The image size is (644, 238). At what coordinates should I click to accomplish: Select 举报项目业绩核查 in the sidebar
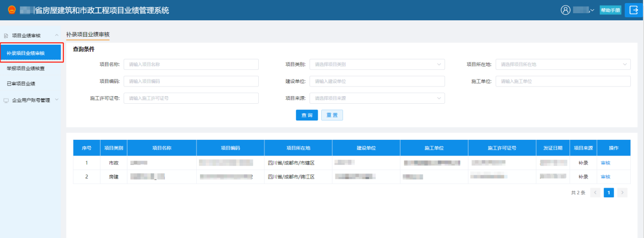(x=25, y=68)
